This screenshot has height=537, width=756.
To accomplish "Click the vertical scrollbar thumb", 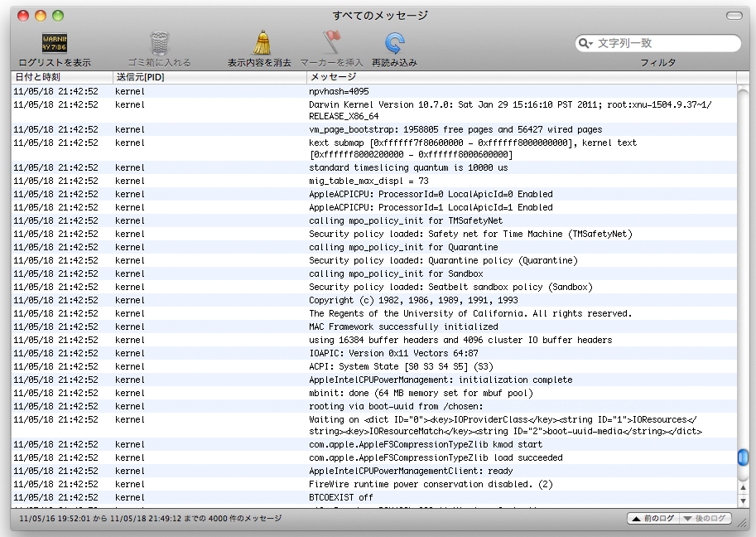I will [x=743, y=457].
